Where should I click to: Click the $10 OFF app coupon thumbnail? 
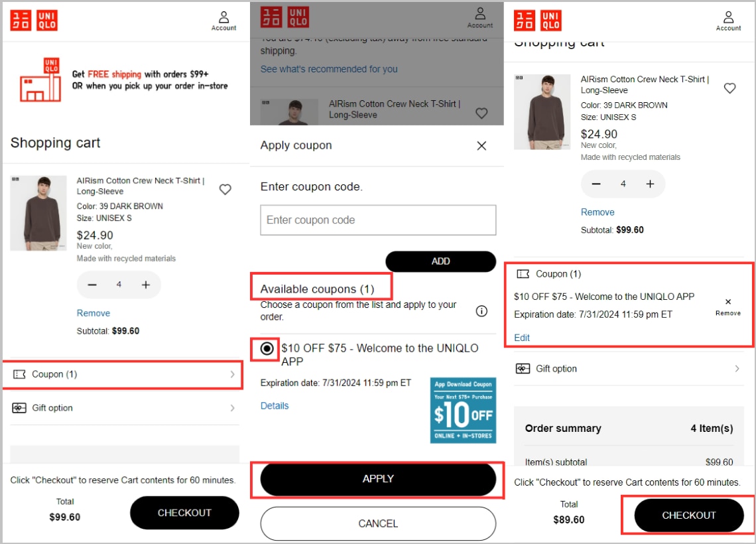463,411
